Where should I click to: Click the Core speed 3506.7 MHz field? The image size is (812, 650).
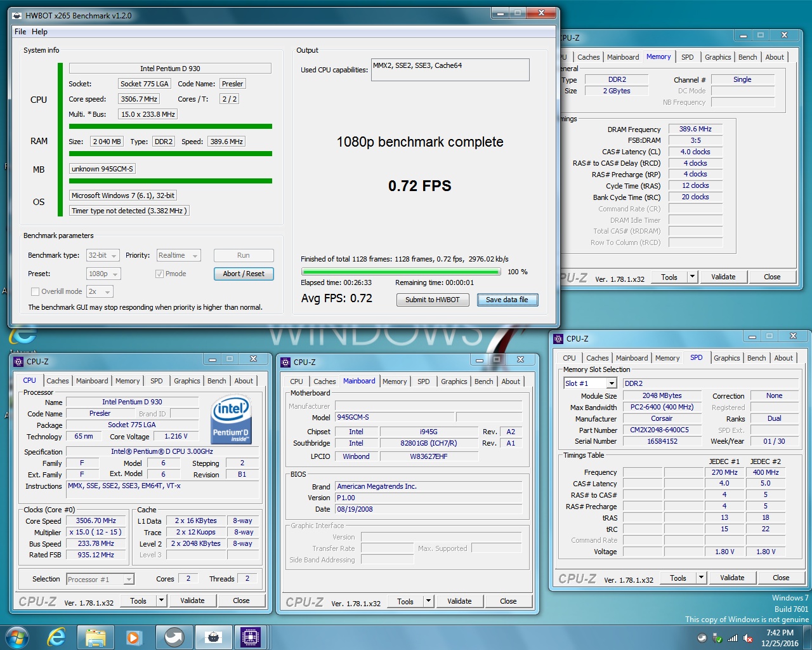139,99
